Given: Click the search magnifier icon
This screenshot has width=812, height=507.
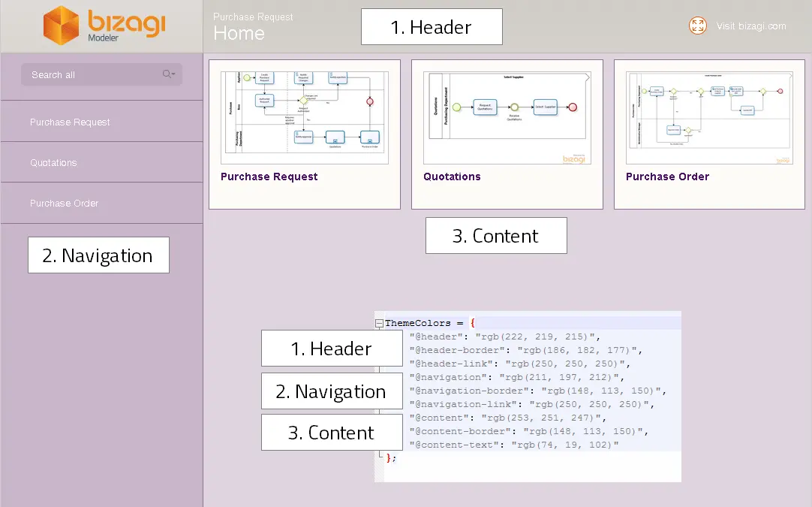Looking at the screenshot, I should [x=167, y=74].
